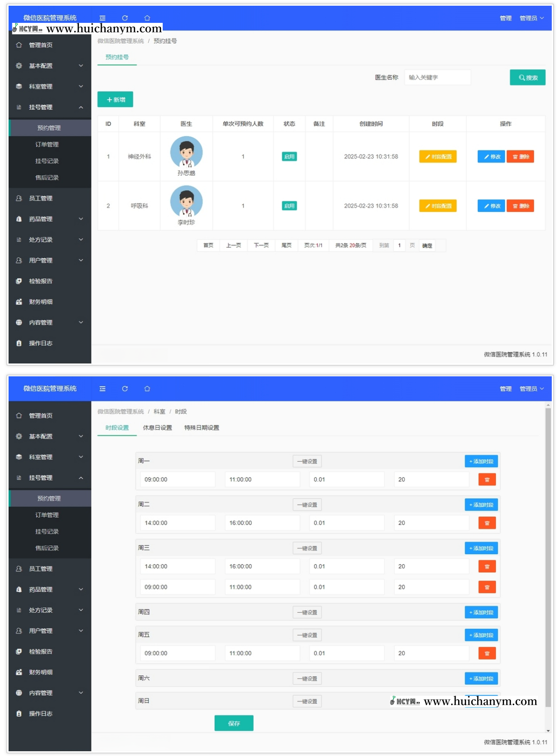Open 管理首页 on the 预约挂号 page sidebar

[50, 45]
